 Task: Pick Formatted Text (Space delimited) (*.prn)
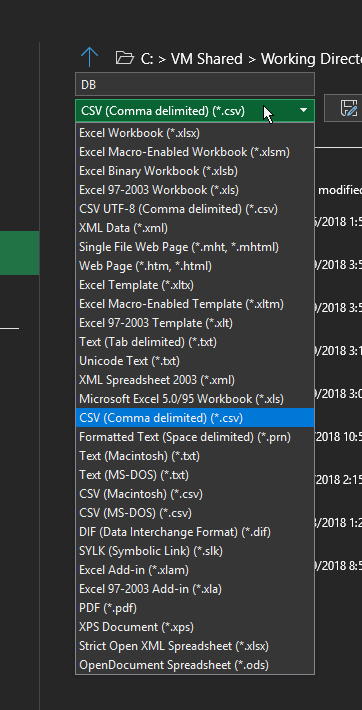click(x=195, y=437)
